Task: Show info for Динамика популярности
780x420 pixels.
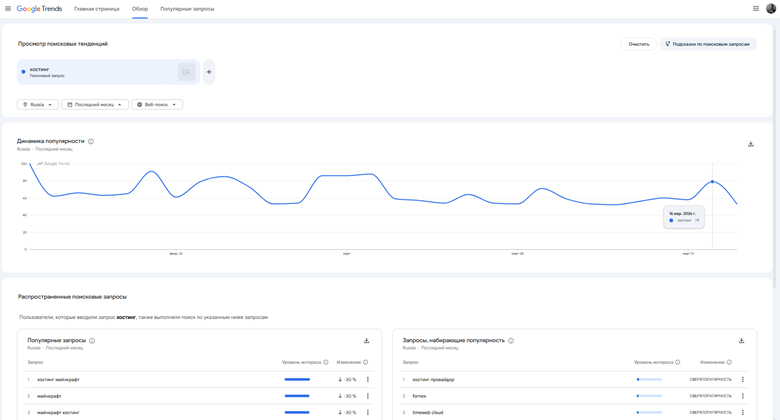Action: pos(91,141)
